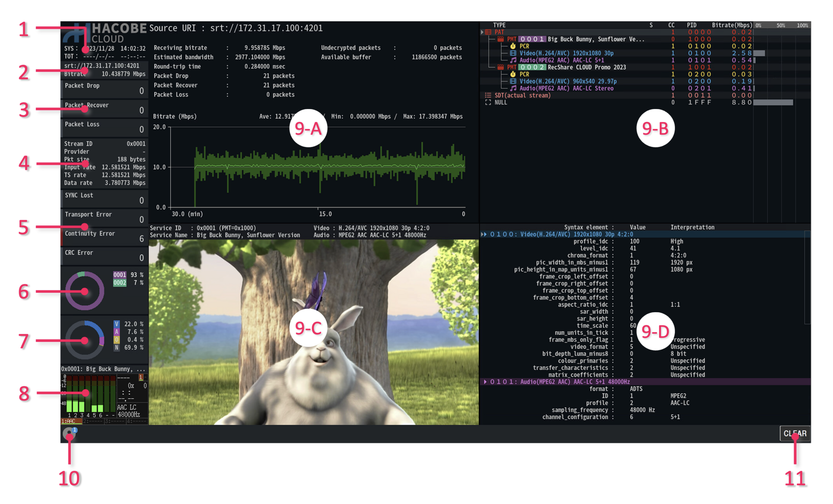
Task: Click the SDT(actual stream) list icon
Action: pyautogui.click(x=488, y=95)
